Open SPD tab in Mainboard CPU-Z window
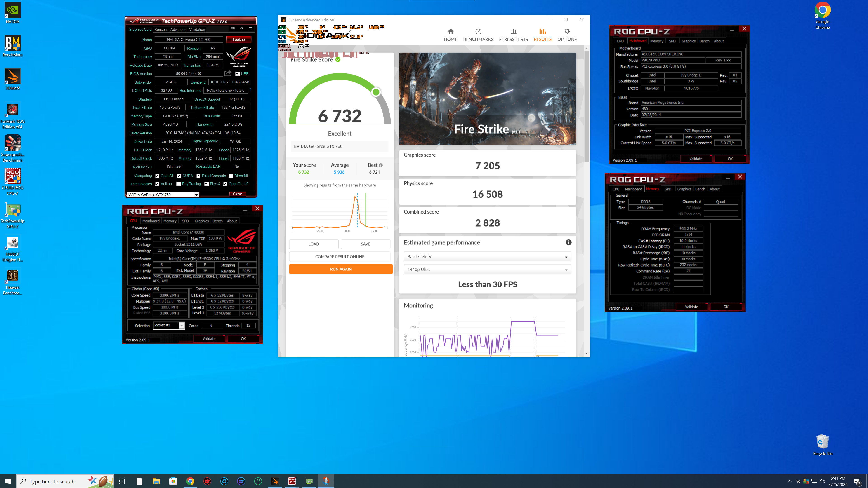 point(672,41)
